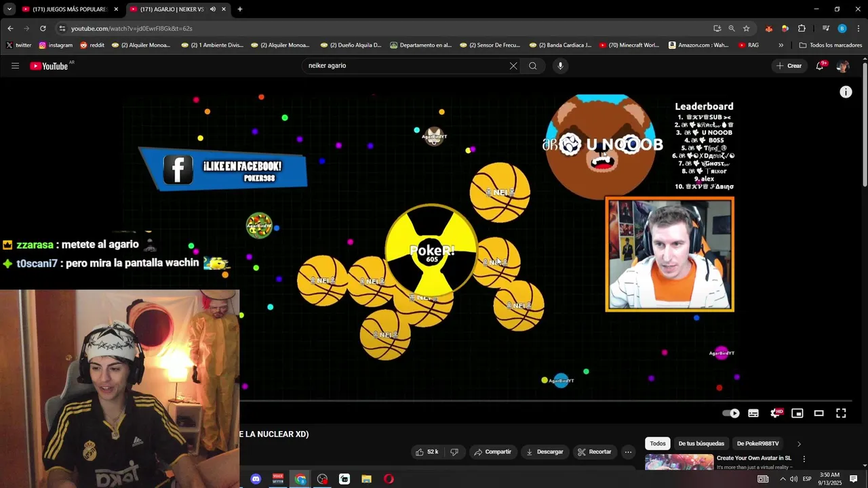Viewport: 868px width, 488px height.
Task: Dislike the video
Action: click(x=454, y=452)
